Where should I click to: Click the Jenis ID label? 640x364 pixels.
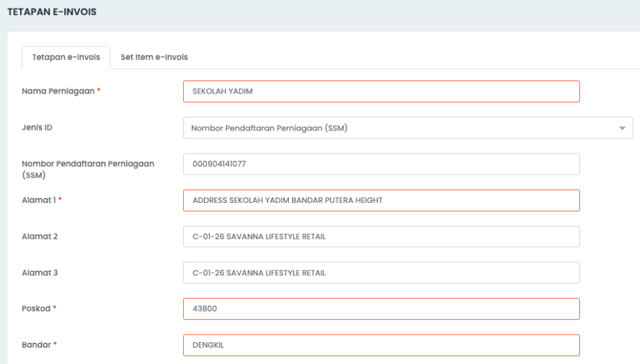tap(37, 127)
